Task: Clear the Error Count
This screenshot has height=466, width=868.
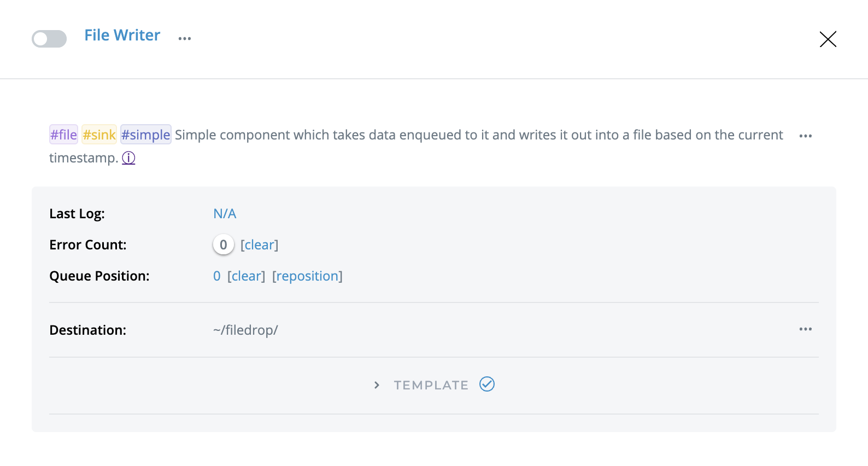Action: (x=260, y=245)
